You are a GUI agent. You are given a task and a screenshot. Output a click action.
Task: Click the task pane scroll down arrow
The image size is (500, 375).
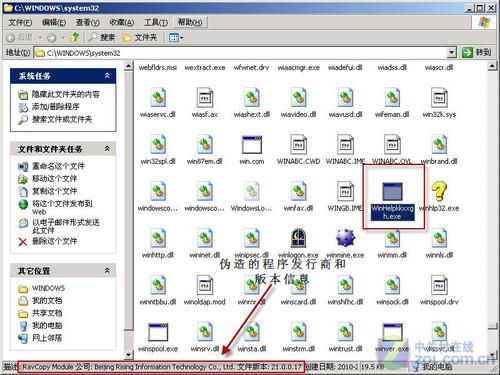129,354
